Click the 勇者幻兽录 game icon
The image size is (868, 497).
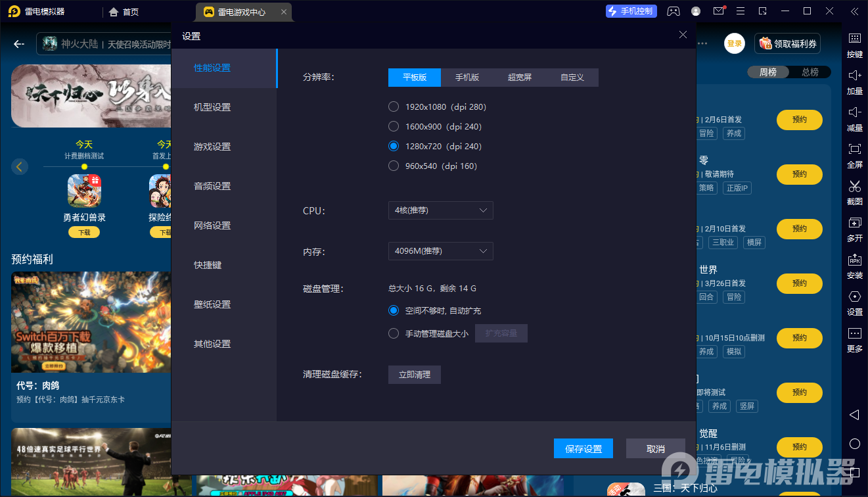pos(84,191)
